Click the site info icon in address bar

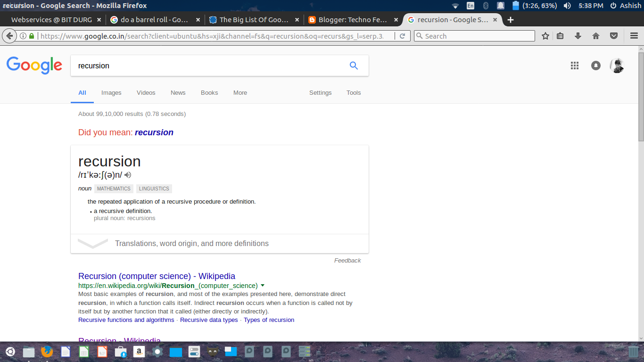tap(23, 36)
